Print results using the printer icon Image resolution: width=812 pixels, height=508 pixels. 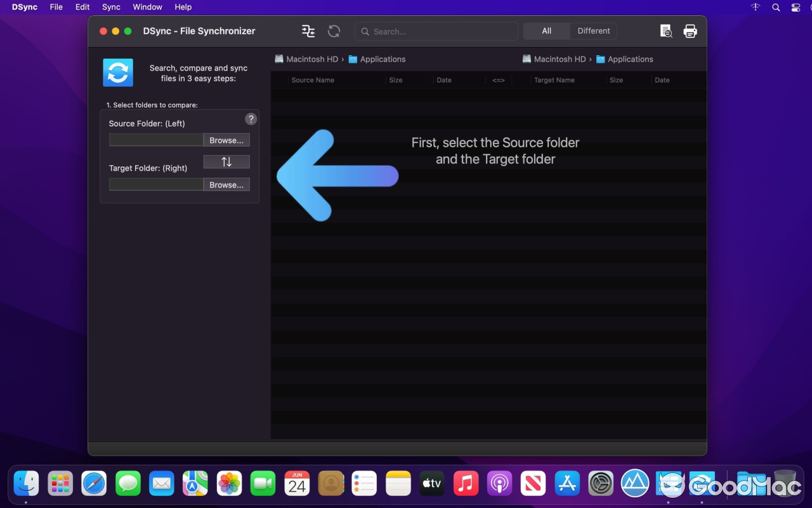690,30
